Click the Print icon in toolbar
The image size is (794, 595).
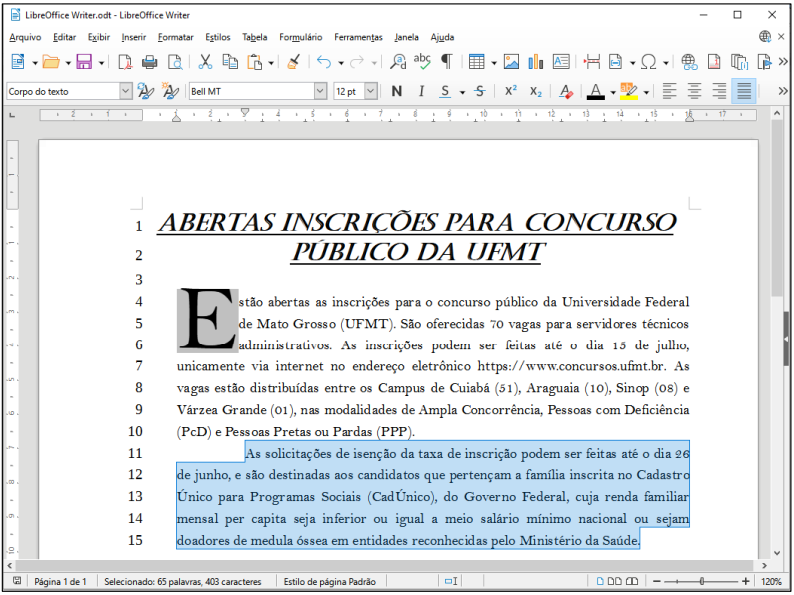pos(150,62)
